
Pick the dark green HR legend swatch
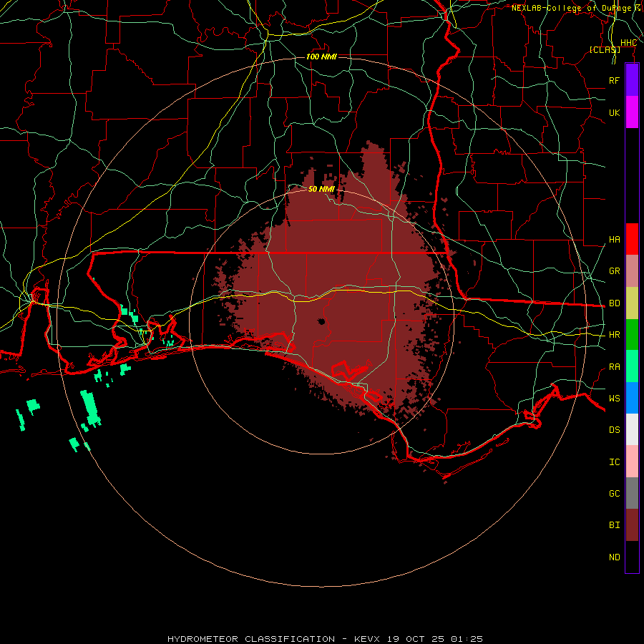632,335
